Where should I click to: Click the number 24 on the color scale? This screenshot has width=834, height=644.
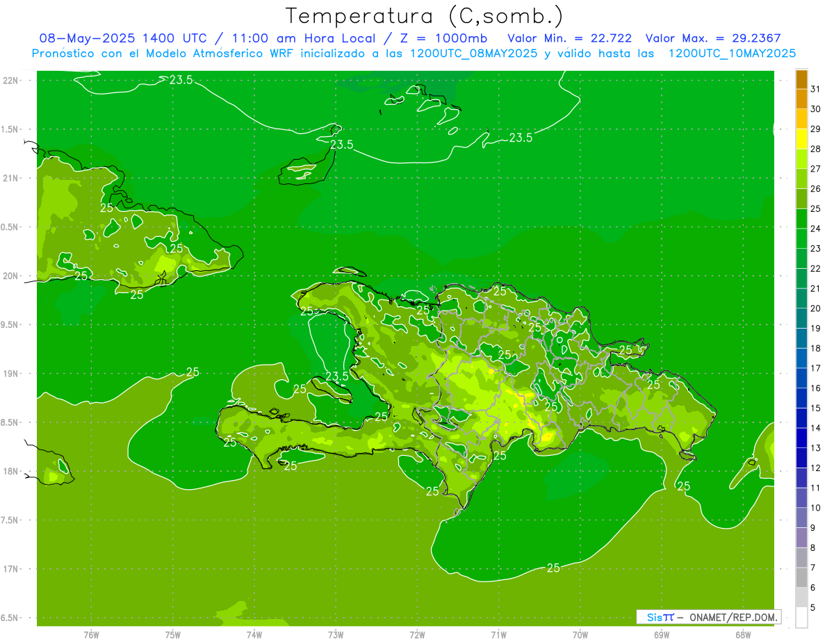[x=816, y=229]
